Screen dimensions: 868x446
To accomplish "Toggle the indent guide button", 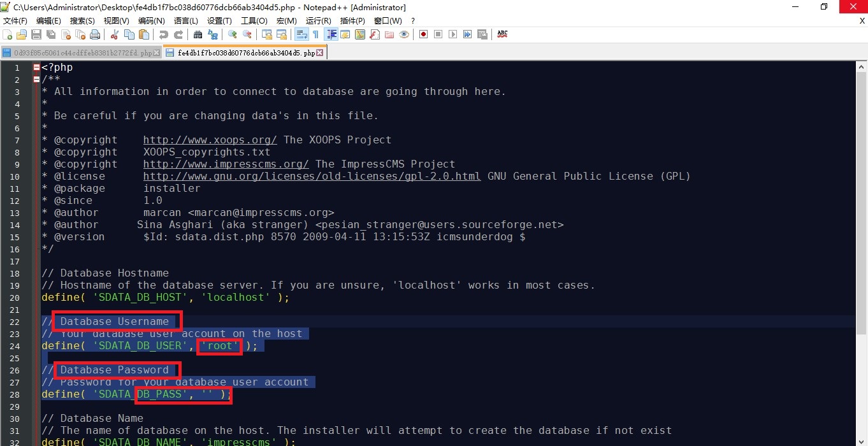I will point(331,34).
